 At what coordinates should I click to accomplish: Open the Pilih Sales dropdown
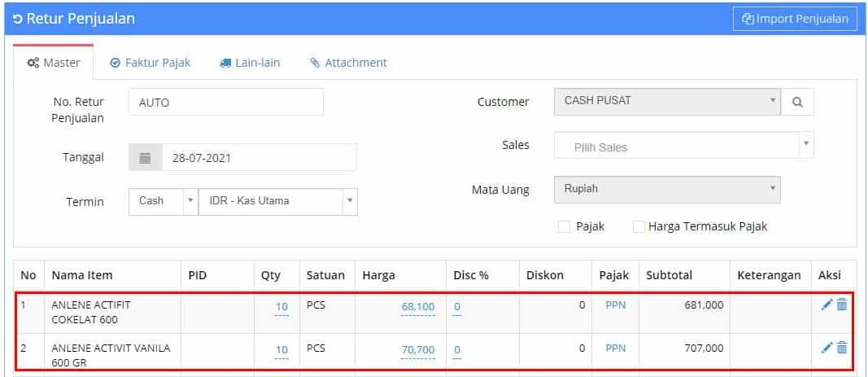tap(683, 147)
